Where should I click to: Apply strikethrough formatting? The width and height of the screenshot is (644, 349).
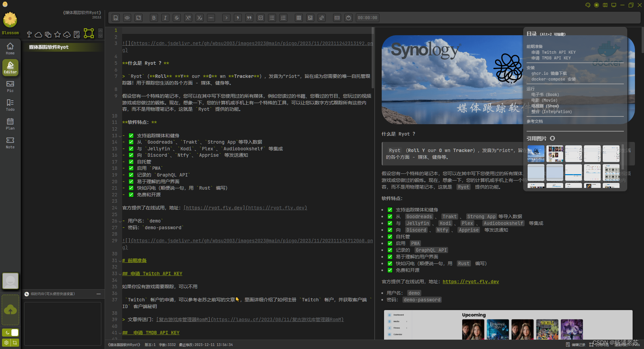pyautogui.click(x=177, y=18)
